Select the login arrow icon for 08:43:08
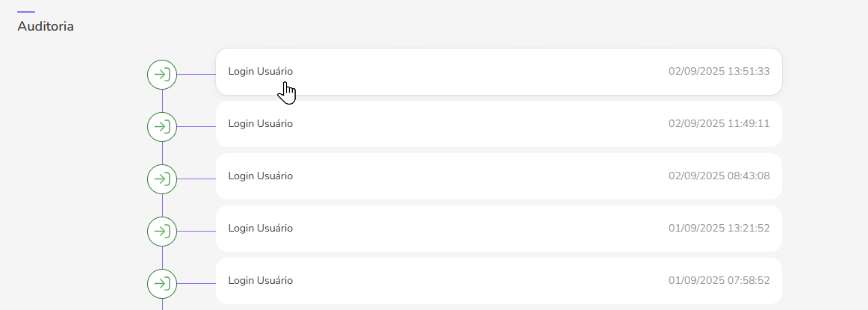The image size is (868, 310). pos(162,179)
